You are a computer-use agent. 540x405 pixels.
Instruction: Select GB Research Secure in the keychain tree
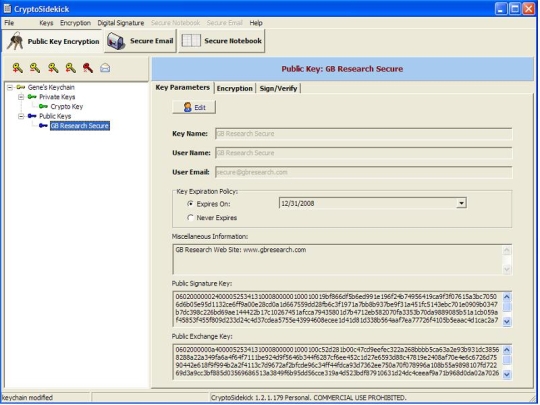(80, 126)
